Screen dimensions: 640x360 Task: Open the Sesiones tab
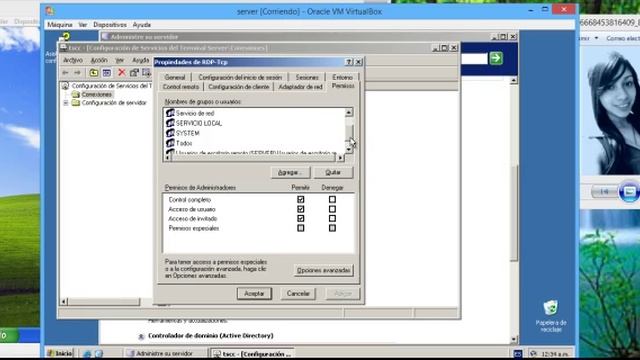[307, 77]
